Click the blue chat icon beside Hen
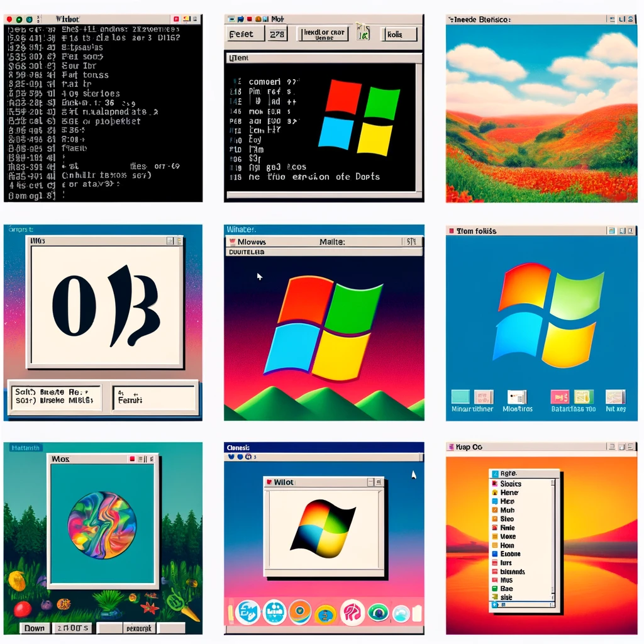This screenshot has height=644, width=644. 495,501
